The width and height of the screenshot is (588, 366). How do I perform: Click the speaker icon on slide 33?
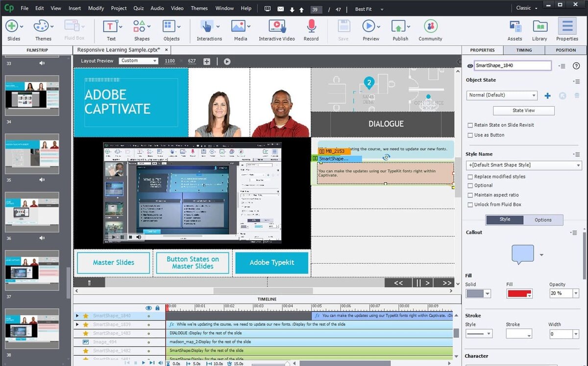42,63
